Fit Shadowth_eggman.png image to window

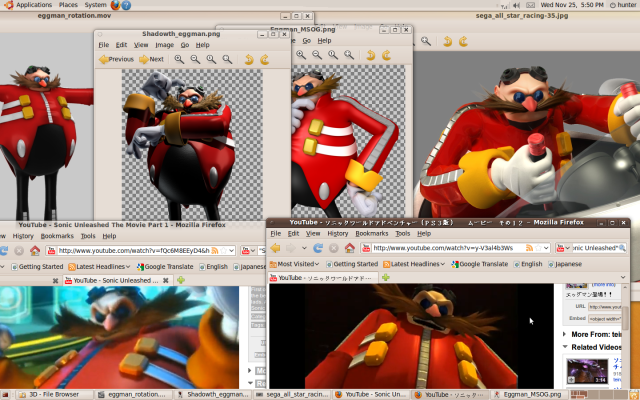tap(227, 60)
